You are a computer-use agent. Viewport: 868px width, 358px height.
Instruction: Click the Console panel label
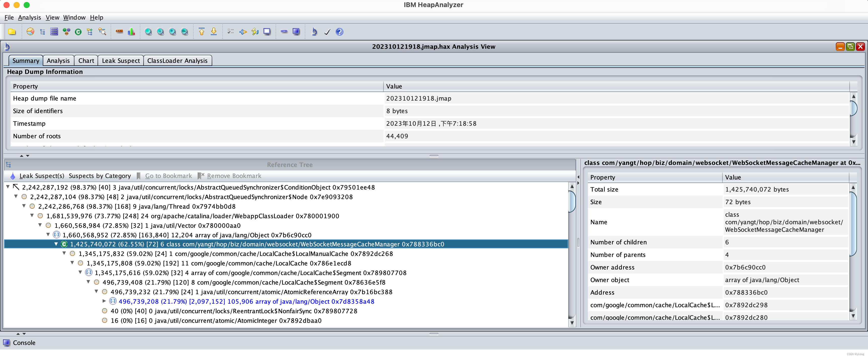(24, 343)
